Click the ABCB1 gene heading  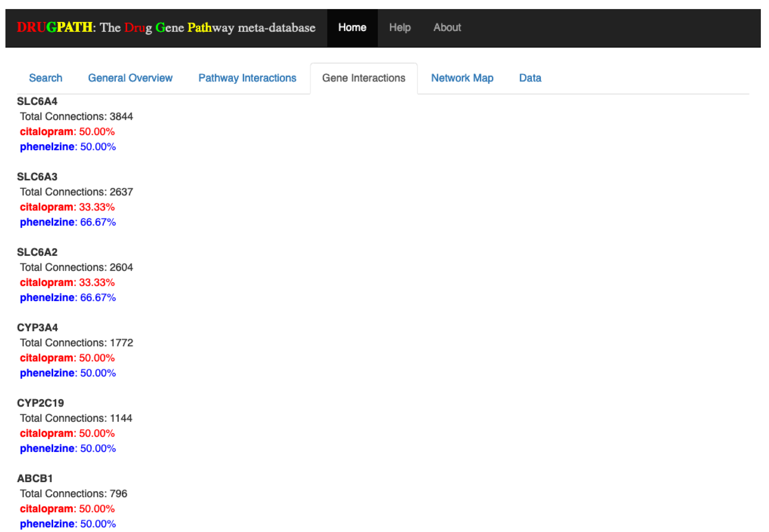pyautogui.click(x=35, y=478)
